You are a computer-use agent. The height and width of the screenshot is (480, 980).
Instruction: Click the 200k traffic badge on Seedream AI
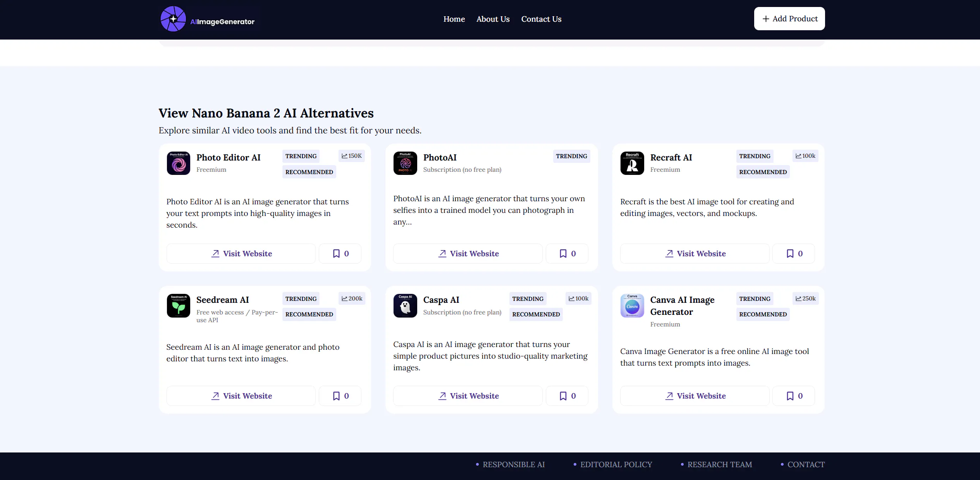[x=352, y=299]
